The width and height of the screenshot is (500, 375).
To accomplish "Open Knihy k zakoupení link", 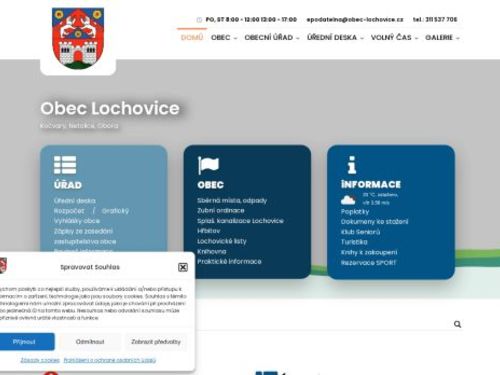I will pyautogui.click(x=369, y=252).
